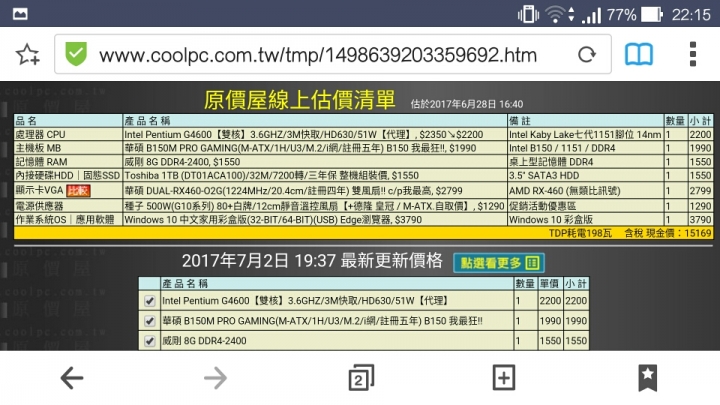Click the AMD RX-460 note cell

click(585, 191)
